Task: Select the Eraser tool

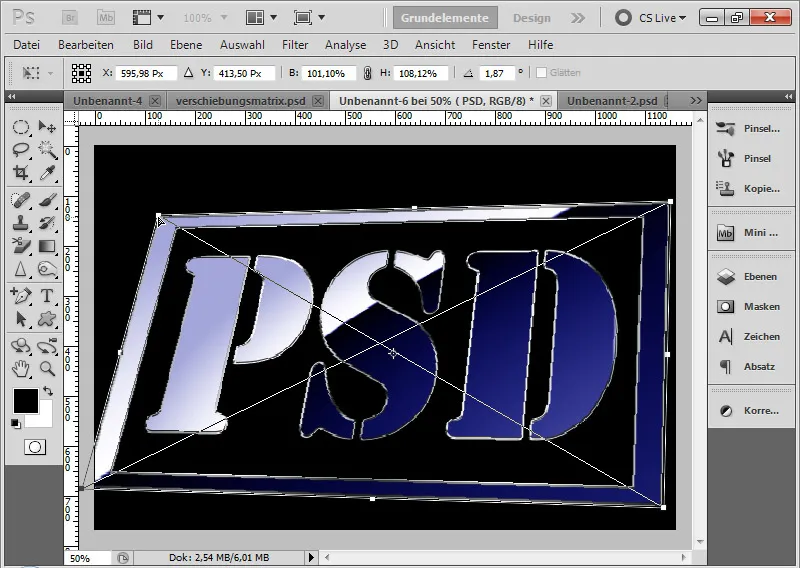Action: 20,246
